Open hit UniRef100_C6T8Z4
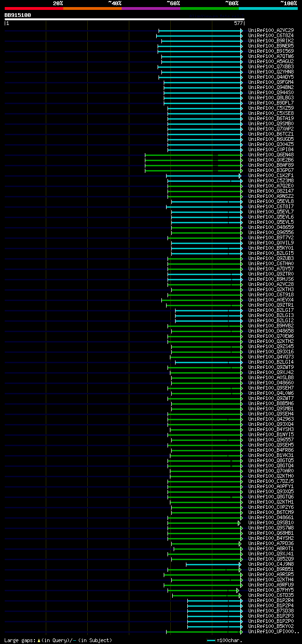This screenshot has height=644, width=302. click(271, 35)
